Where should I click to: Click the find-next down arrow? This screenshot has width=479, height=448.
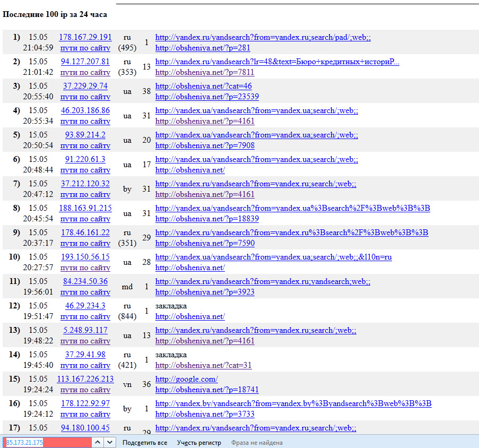[110, 442]
